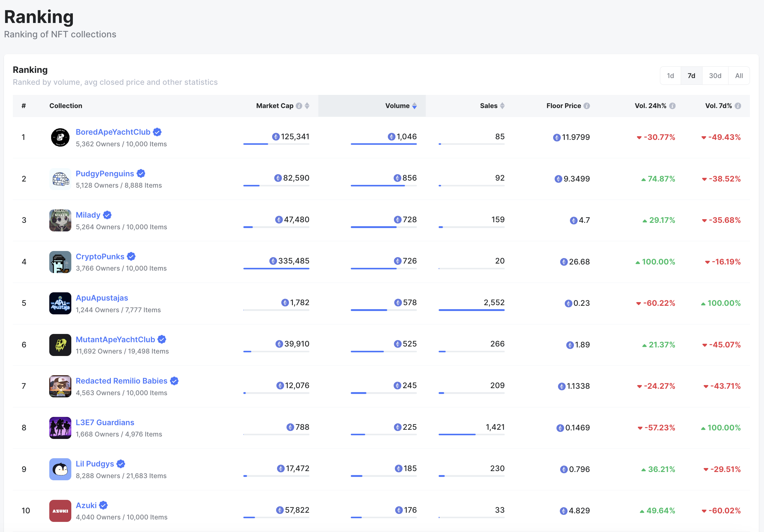This screenshot has height=532, width=764.
Task: Click verified badge next to Lil Pudgys
Action: 121,464
